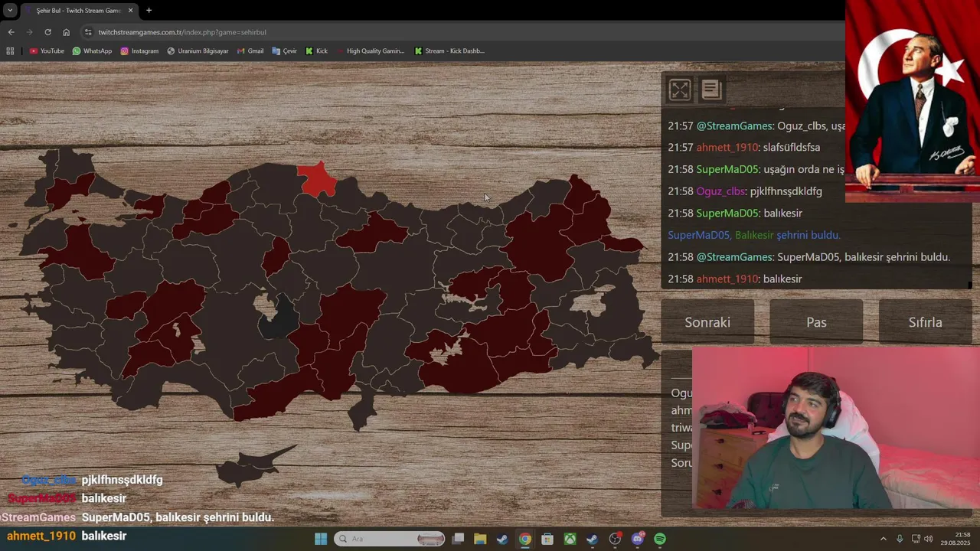Click the taskbar Ara search box
The height and width of the screenshot is (551, 980).
(x=389, y=539)
